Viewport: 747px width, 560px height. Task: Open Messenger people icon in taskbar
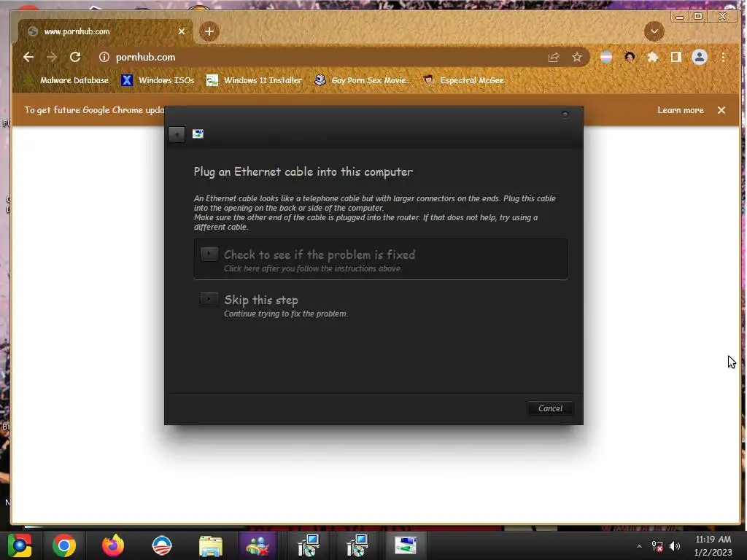258,545
